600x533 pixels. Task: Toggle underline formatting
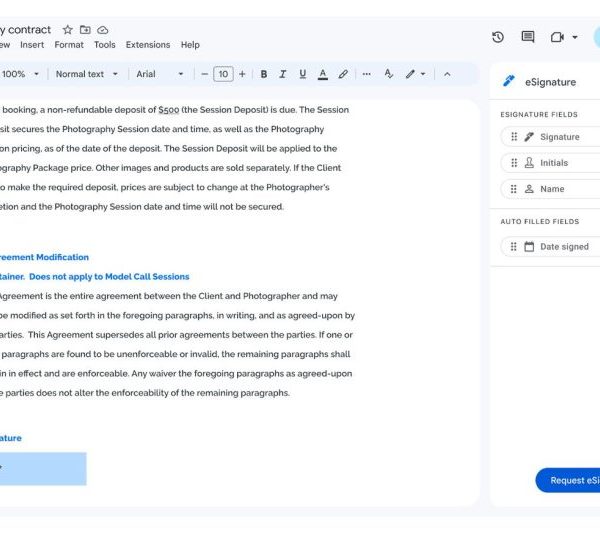pyautogui.click(x=303, y=74)
